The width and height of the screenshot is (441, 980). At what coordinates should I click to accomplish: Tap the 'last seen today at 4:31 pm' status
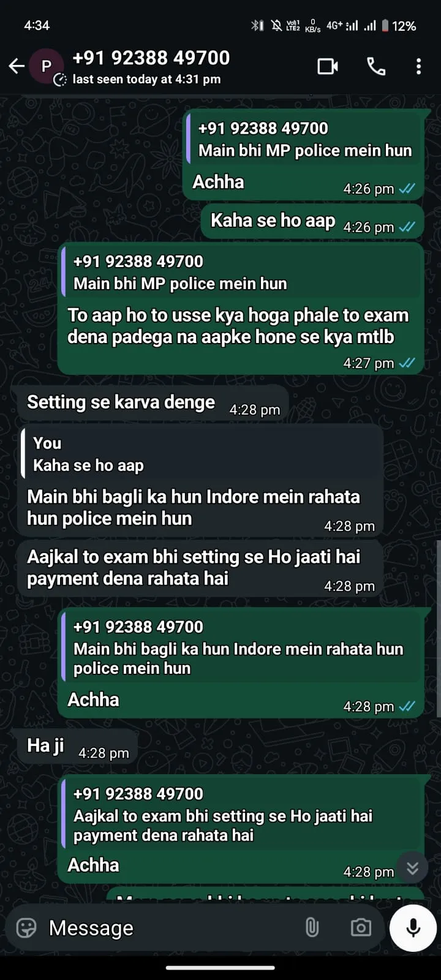[x=146, y=80]
